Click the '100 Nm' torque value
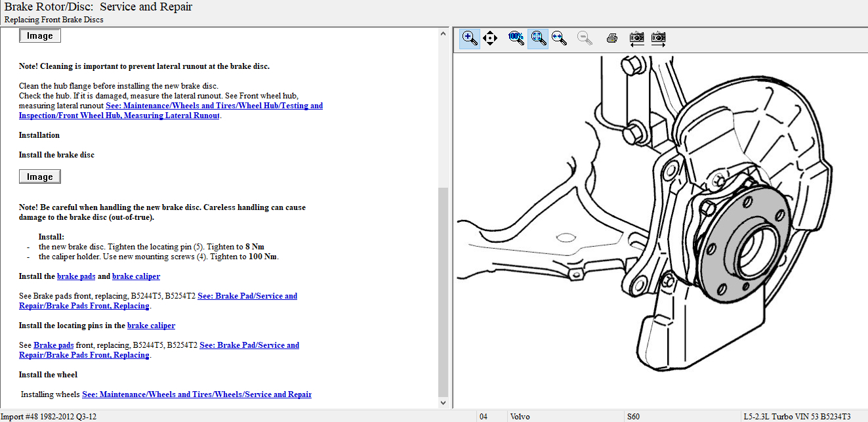868x422 pixels. click(263, 257)
